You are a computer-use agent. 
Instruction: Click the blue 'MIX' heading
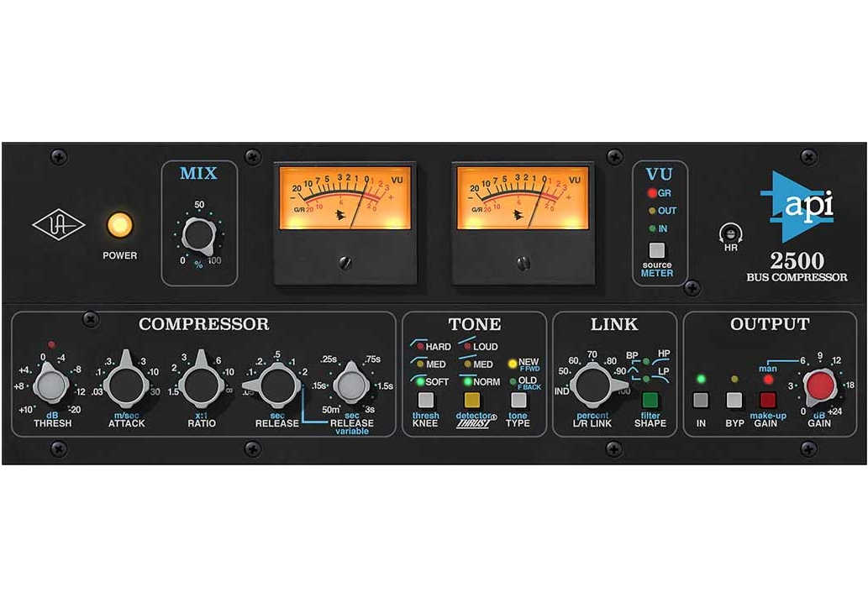click(198, 173)
